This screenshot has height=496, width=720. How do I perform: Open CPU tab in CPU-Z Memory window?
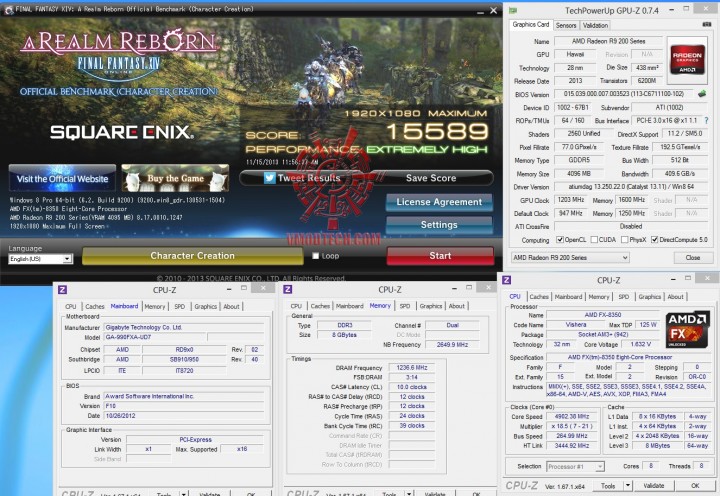(x=296, y=306)
